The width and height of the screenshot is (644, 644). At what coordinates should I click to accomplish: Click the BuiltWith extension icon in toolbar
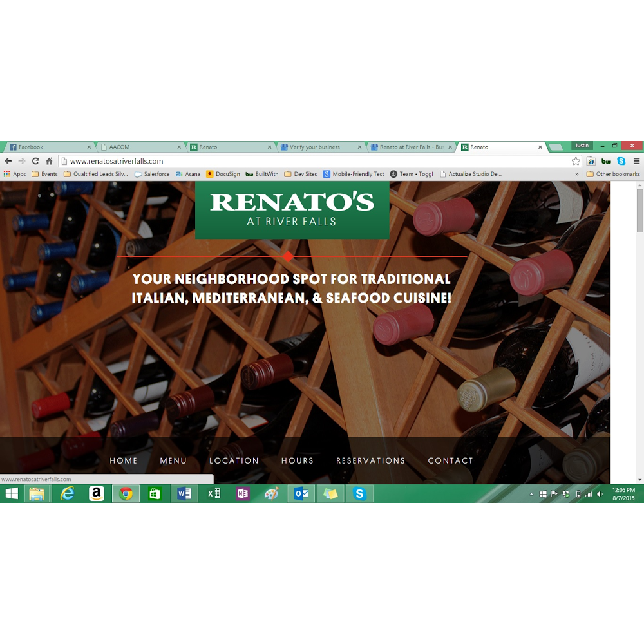(x=606, y=161)
